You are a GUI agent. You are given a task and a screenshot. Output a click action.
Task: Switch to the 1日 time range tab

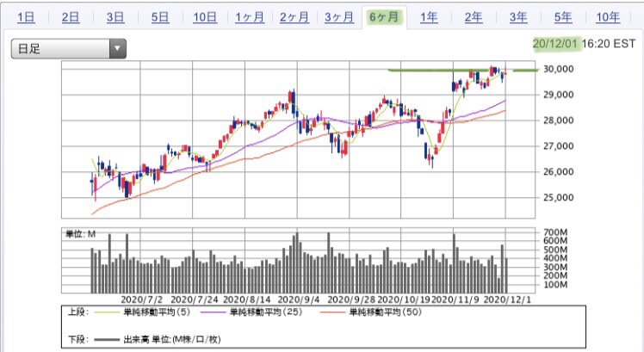point(26,17)
